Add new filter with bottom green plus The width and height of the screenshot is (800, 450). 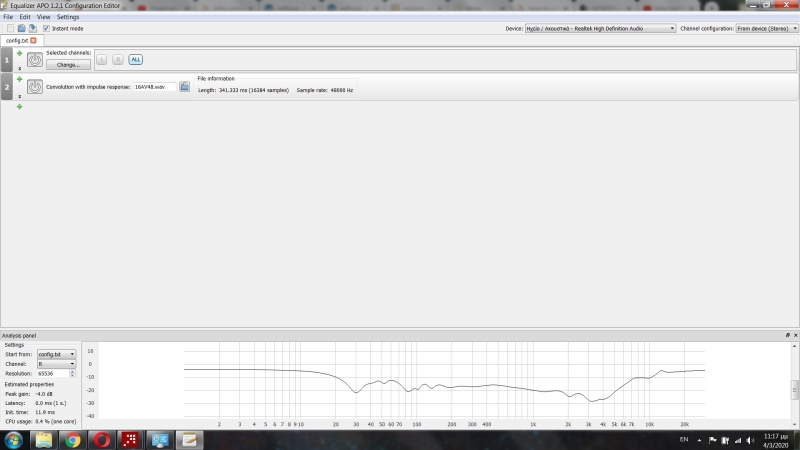click(x=19, y=106)
